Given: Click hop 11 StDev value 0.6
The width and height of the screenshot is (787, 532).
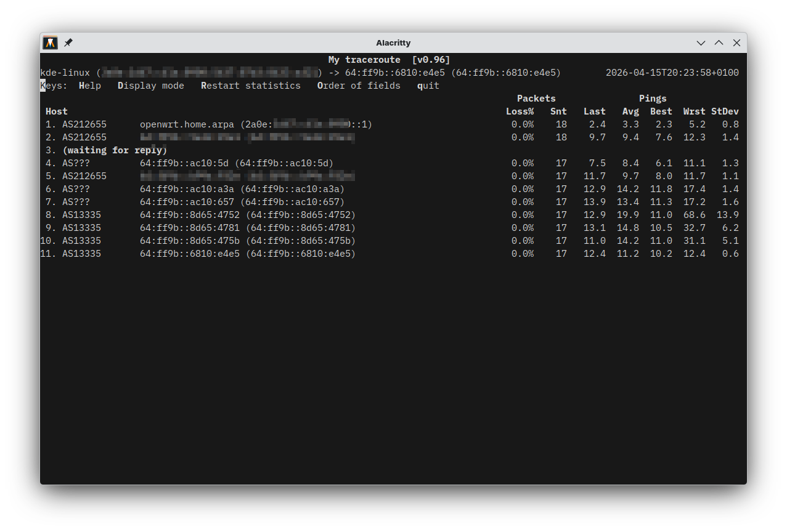Looking at the screenshot, I should [x=730, y=254].
